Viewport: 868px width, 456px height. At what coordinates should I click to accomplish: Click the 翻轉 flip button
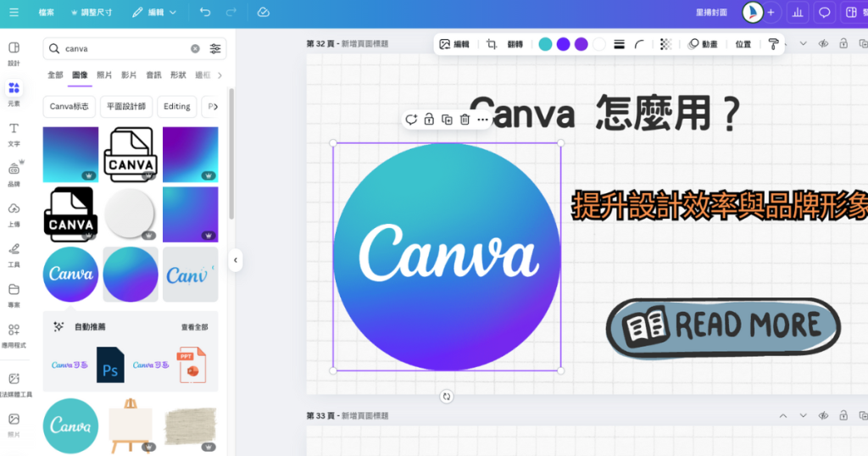click(x=515, y=44)
